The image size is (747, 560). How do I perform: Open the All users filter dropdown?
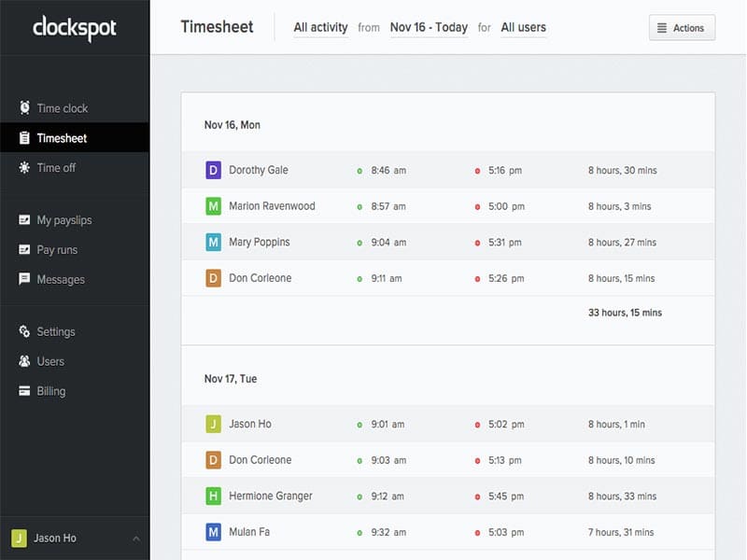click(x=523, y=28)
